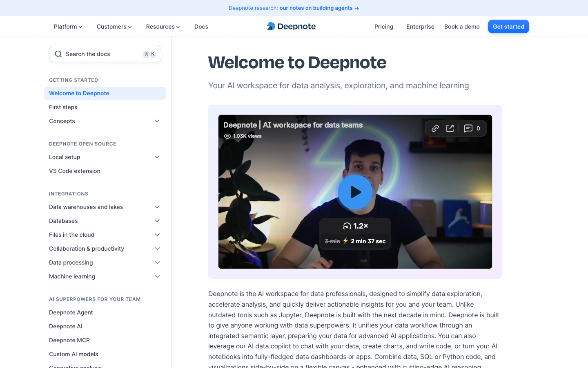
Task: Expand Collaboration & productivity
Action: [x=157, y=249]
